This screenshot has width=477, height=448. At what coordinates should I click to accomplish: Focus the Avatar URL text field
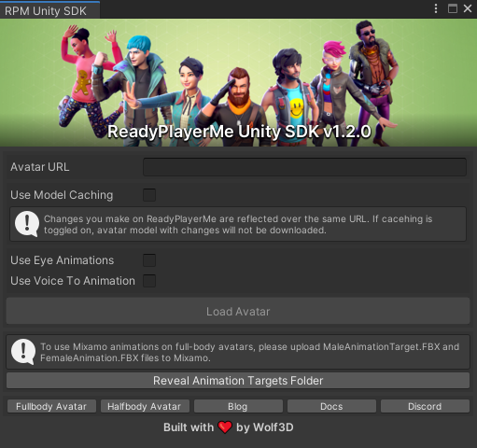304,167
